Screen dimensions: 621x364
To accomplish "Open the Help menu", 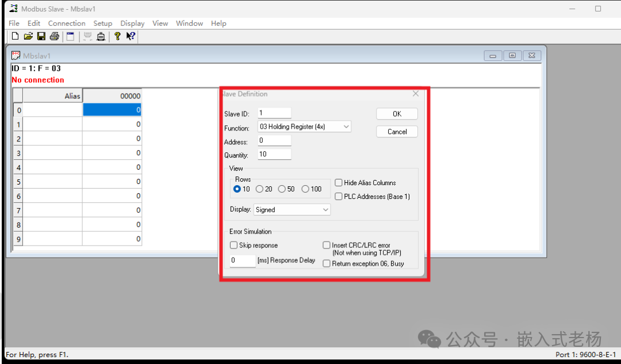I will 218,24.
